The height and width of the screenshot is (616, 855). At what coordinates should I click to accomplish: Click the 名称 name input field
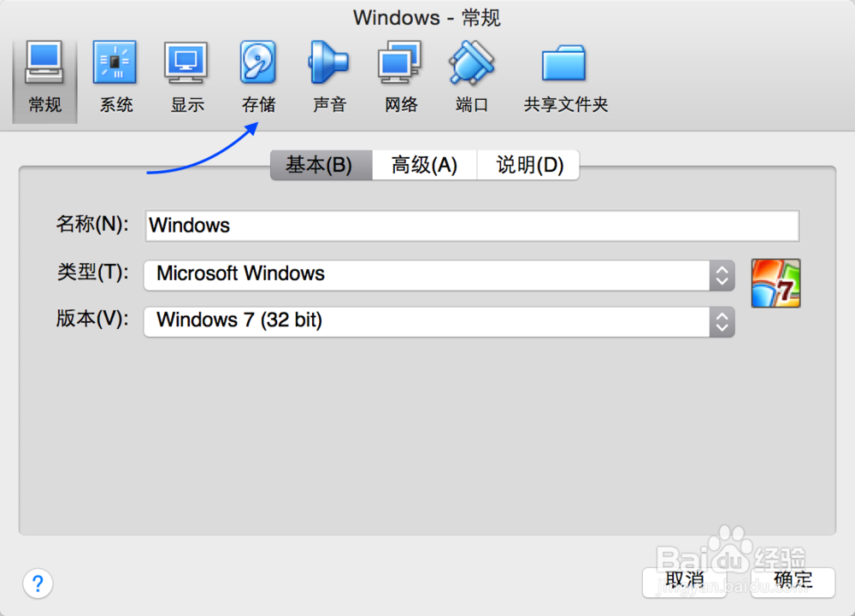tap(470, 225)
